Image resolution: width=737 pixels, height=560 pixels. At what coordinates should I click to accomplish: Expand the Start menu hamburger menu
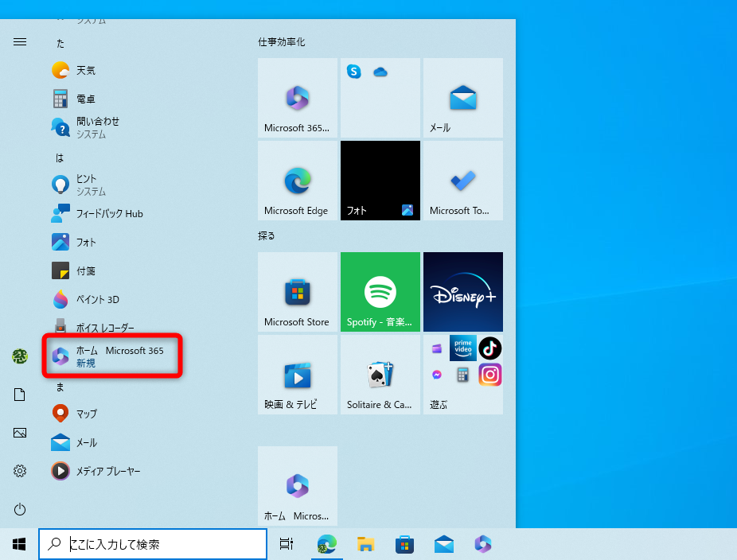pos(20,42)
